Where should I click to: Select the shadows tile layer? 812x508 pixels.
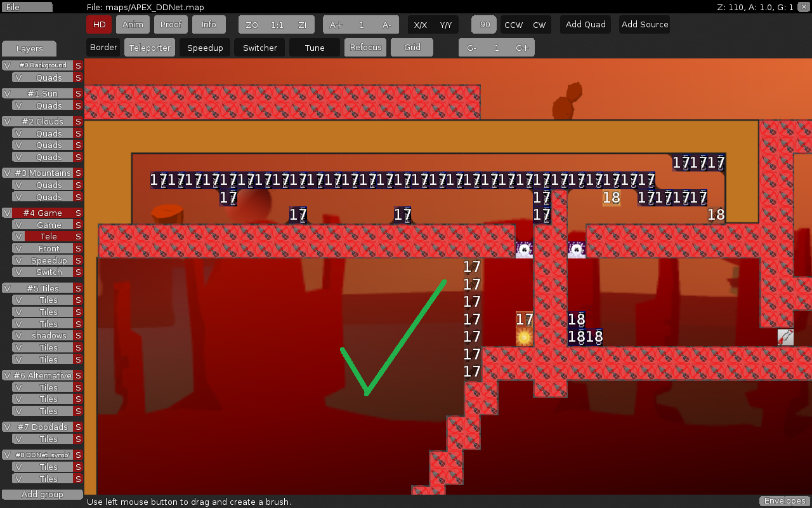[49, 336]
